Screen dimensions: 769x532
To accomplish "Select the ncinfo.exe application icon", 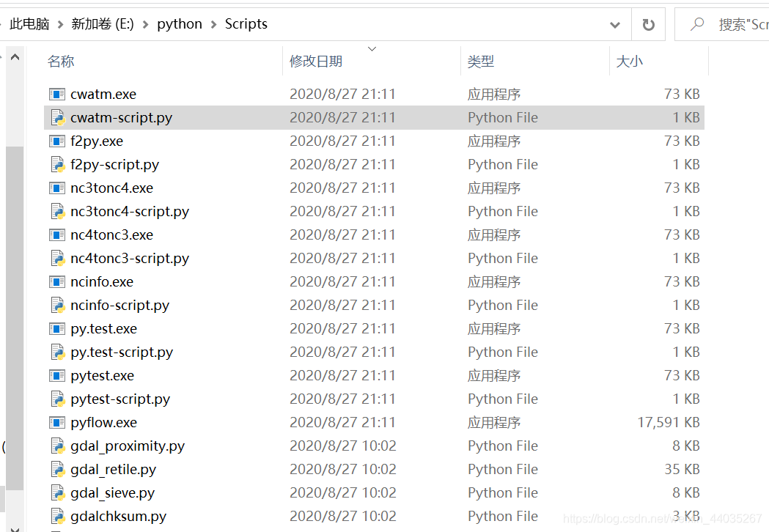I will click(56, 281).
